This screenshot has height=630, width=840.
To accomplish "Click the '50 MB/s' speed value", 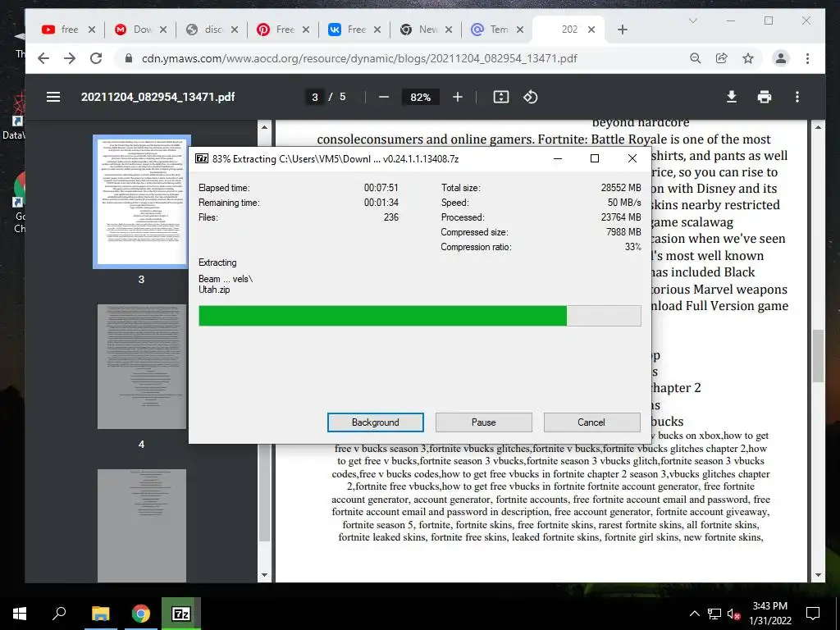I will pos(624,203).
